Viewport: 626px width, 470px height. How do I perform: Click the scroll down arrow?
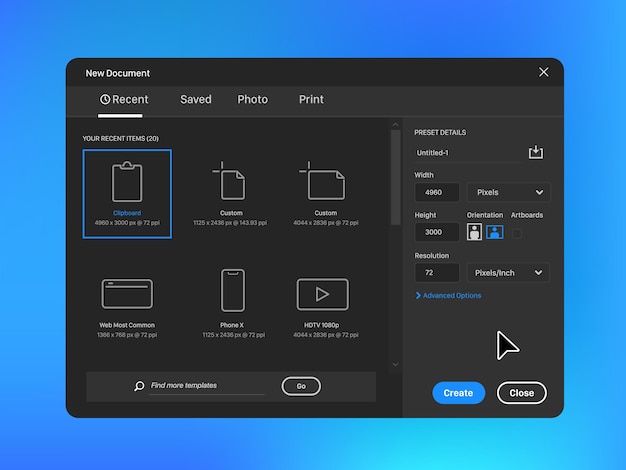[x=395, y=364]
